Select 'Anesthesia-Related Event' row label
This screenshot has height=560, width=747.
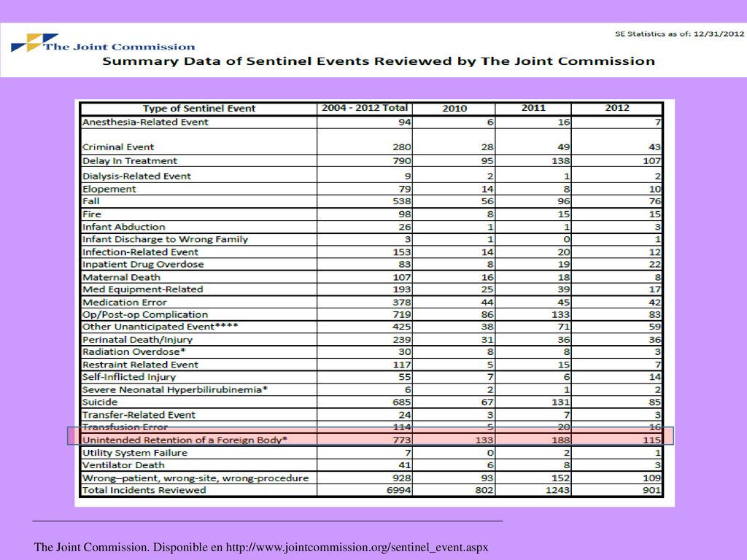[x=145, y=122]
